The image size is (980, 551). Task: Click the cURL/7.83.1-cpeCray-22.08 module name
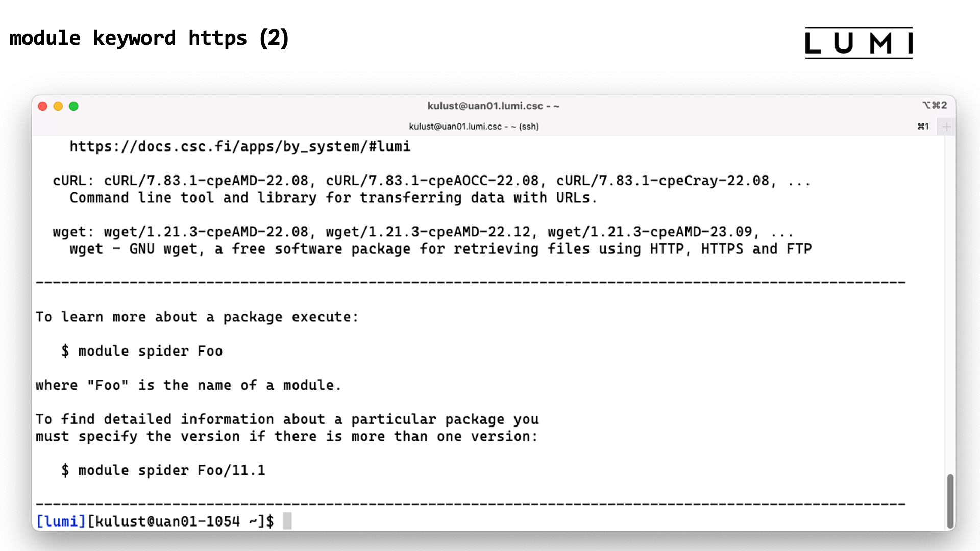(663, 181)
